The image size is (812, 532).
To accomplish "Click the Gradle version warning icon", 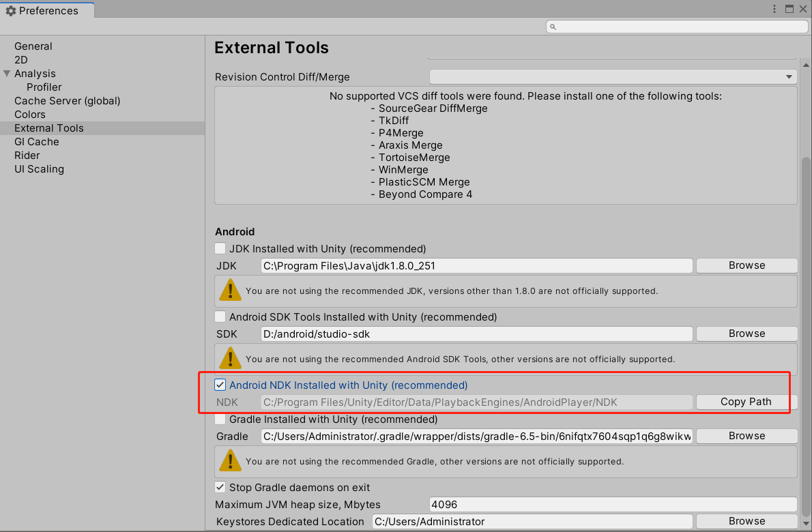I will coord(230,461).
